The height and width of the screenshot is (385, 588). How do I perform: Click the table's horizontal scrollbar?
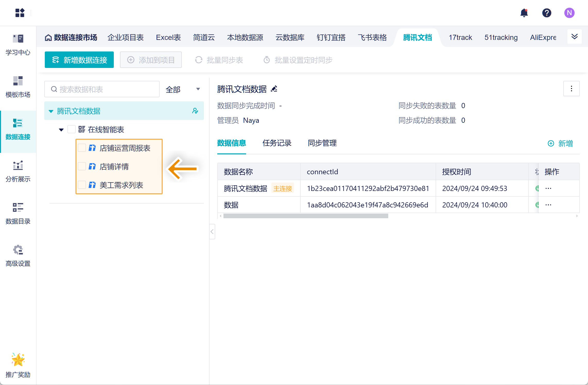(x=306, y=216)
